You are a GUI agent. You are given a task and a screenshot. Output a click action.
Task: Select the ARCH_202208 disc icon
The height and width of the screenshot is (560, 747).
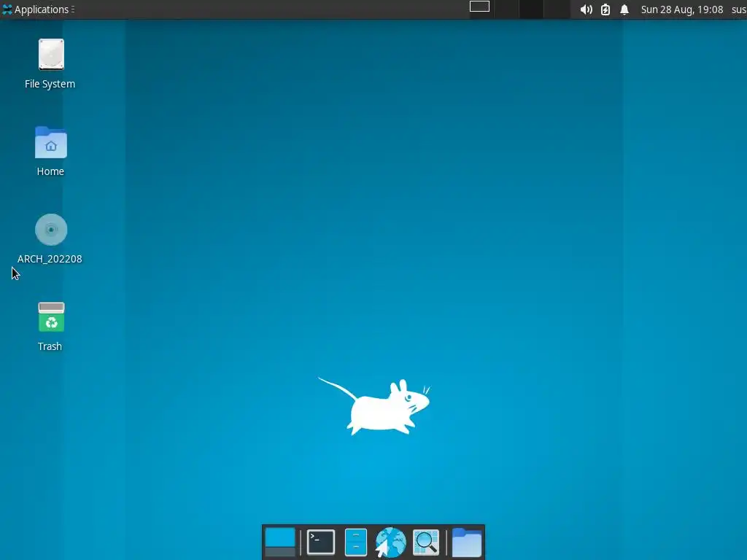(x=51, y=230)
